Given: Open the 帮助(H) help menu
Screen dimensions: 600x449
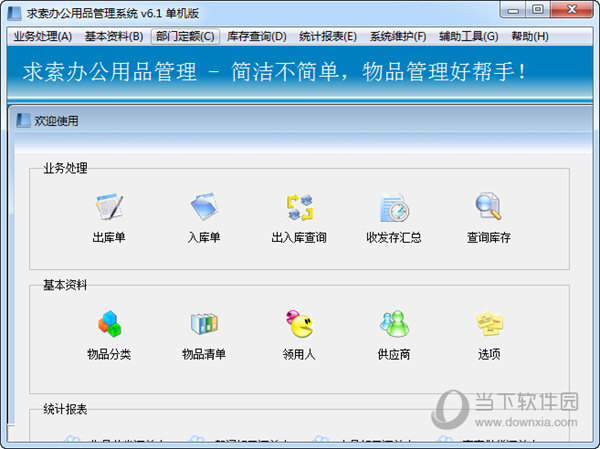Looking at the screenshot, I should point(529,37).
